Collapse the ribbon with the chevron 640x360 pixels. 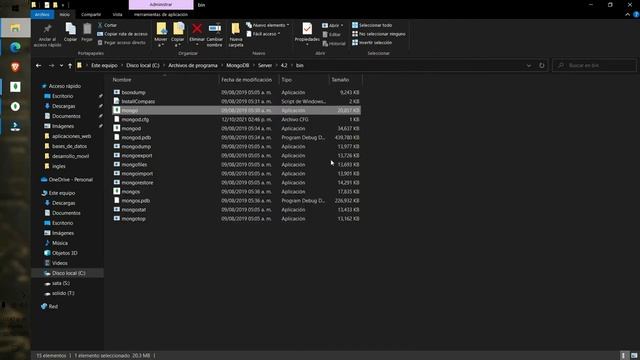click(x=628, y=15)
